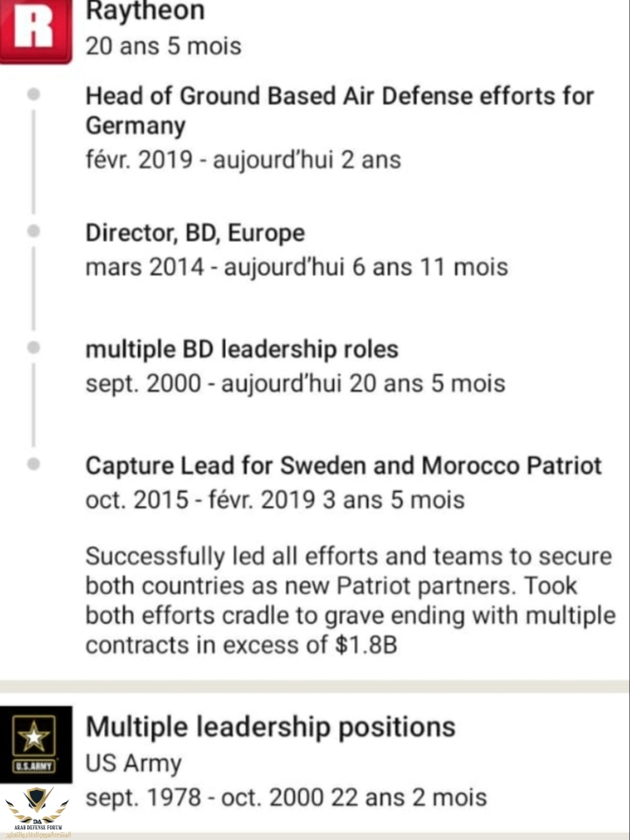
Task: Click the timeline bullet beside Capture Lead entry
Action: 34,464
